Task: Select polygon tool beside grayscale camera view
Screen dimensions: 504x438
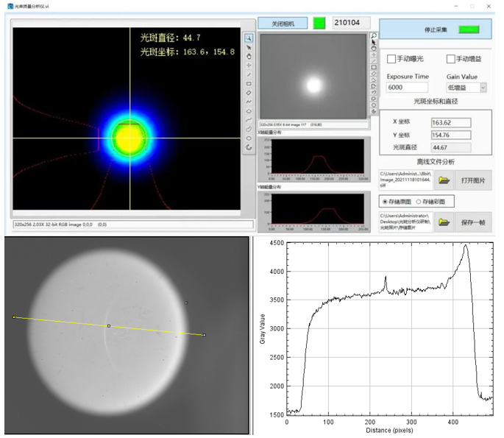Action: point(374,86)
